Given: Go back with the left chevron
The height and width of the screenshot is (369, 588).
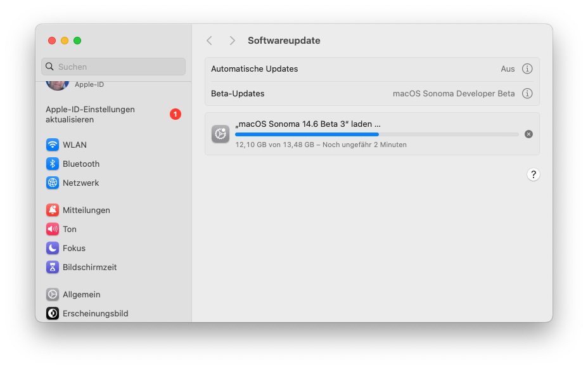Looking at the screenshot, I should click(x=210, y=41).
